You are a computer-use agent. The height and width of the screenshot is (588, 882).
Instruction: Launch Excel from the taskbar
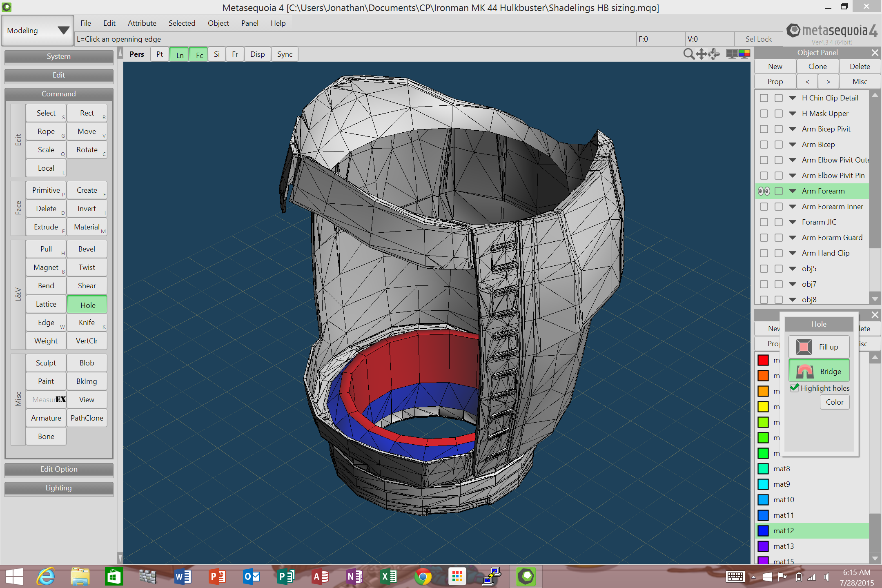388,577
